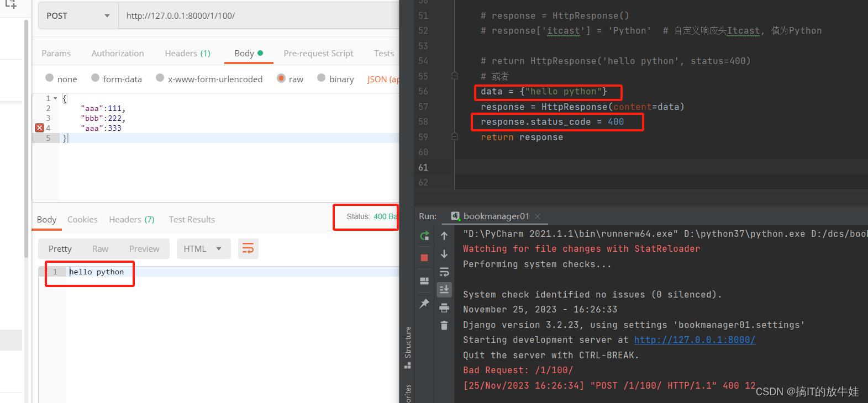Print the Run console output

click(444, 307)
